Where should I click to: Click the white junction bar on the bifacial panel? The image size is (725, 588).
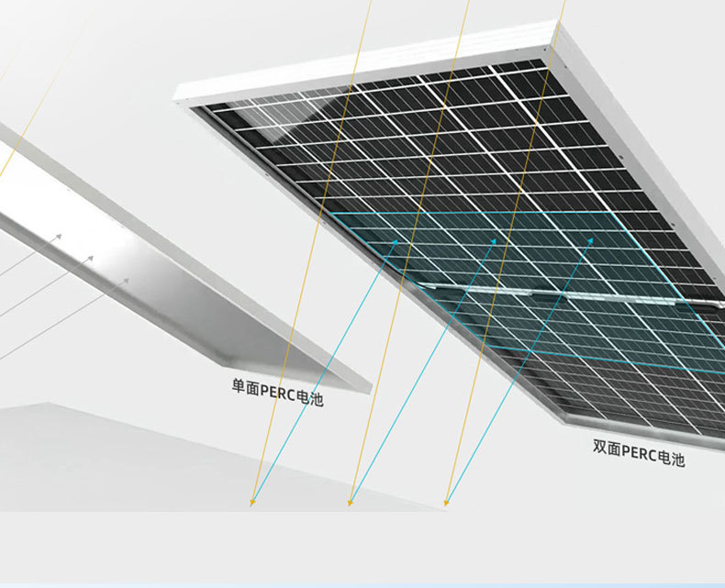point(551,294)
